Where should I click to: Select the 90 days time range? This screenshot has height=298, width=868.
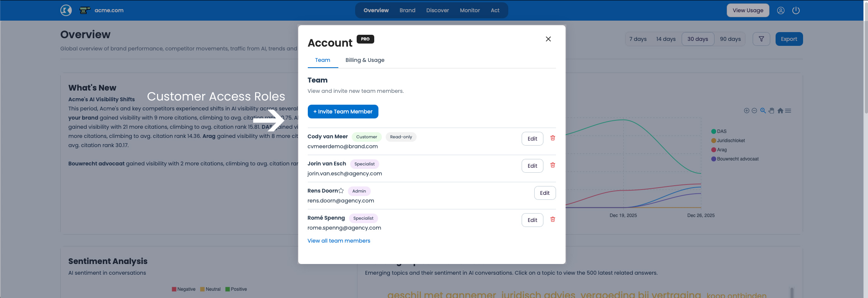point(730,39)
